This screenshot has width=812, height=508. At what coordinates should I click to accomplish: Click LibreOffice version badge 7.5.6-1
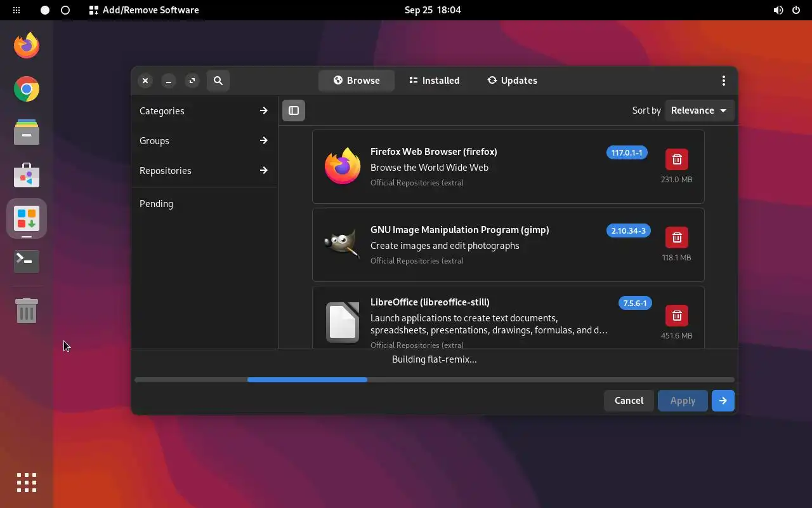[x=635, y=303]
